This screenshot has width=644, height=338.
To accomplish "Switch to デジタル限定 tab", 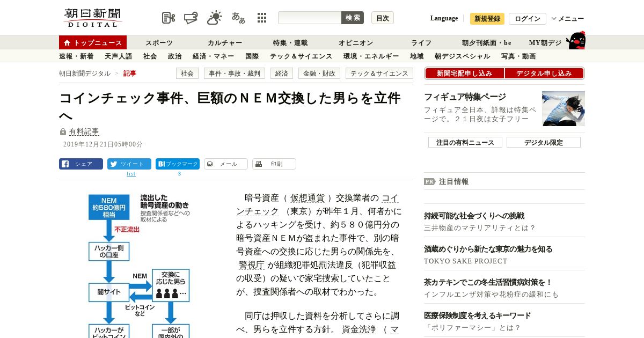I will pos(544,142).
